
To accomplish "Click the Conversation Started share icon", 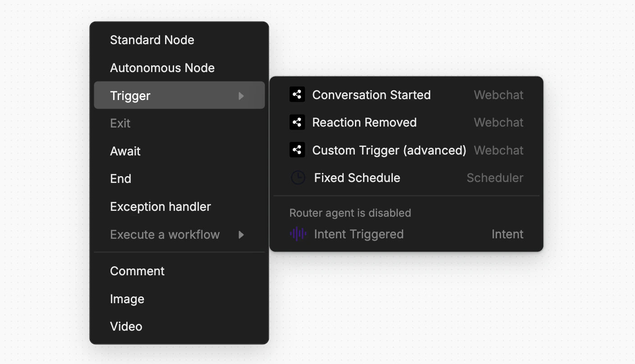I will pyautogui.click(x=297, y=95).
